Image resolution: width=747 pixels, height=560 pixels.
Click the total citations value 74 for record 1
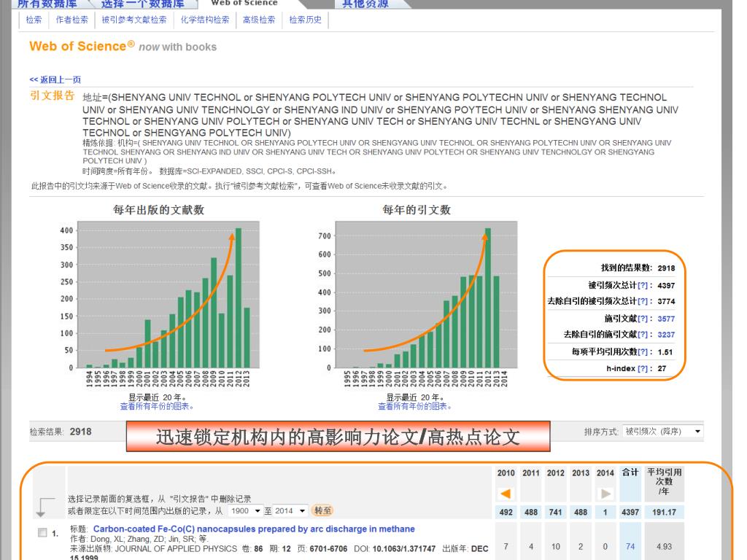(x=630, y=547)
